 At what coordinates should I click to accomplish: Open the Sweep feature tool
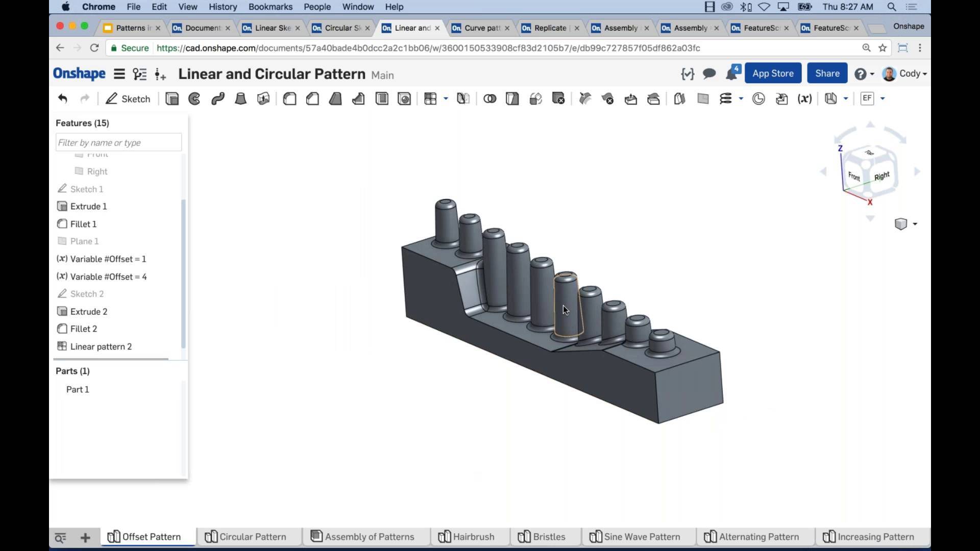coord(217,98)
